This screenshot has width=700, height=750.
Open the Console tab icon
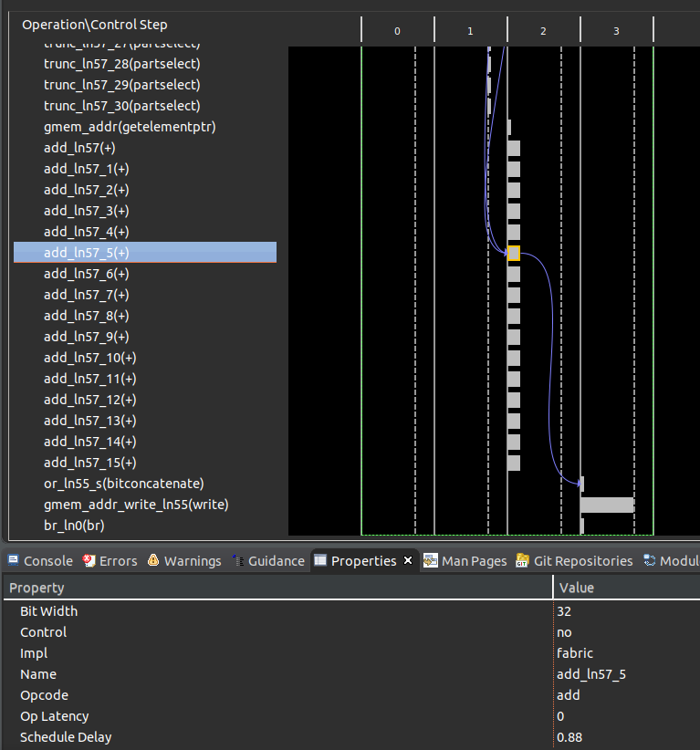pyautogui.click(x=14, y=560)
